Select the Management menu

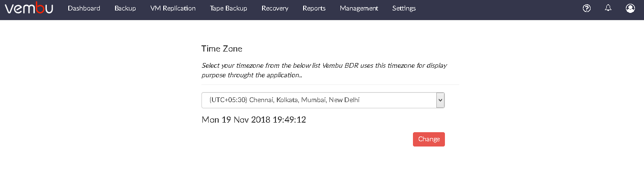[x=359, y=8]
